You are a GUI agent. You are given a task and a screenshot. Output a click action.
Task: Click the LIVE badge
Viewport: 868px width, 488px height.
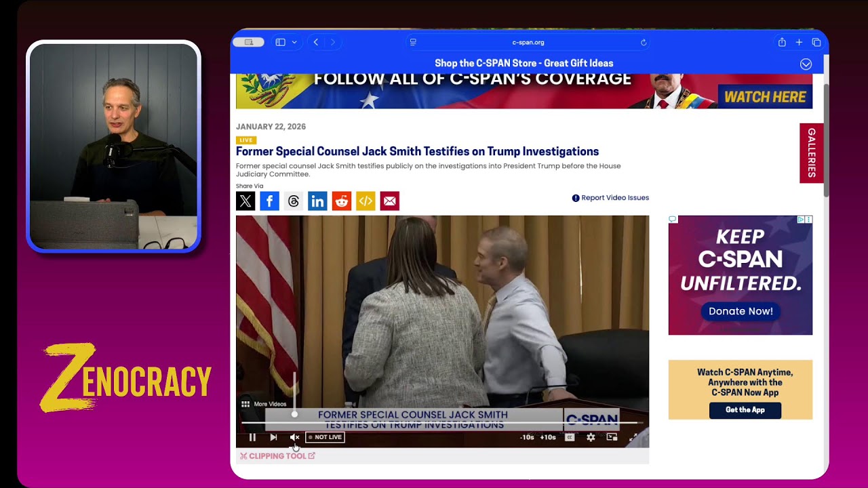click(x=246, y=140)
